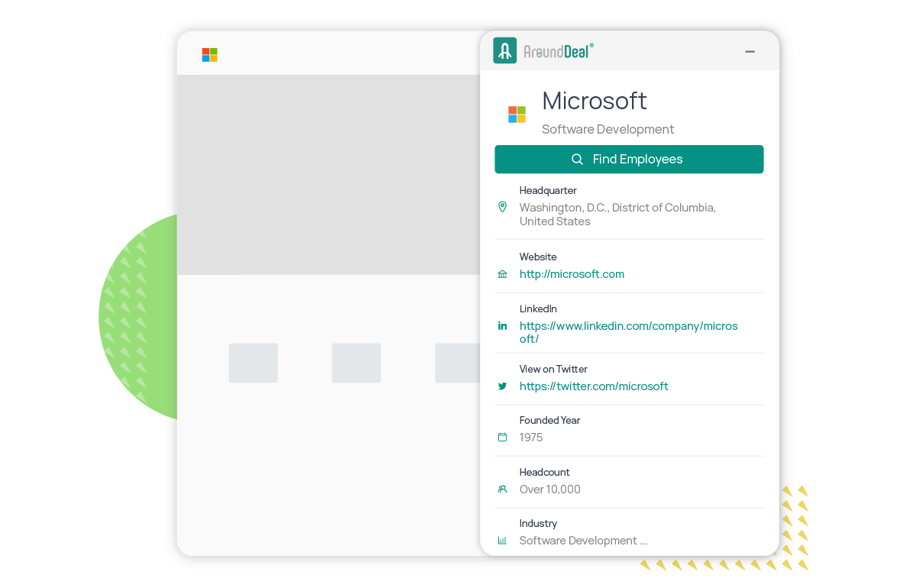Click the Twitter bird icon

click(502, 386)
